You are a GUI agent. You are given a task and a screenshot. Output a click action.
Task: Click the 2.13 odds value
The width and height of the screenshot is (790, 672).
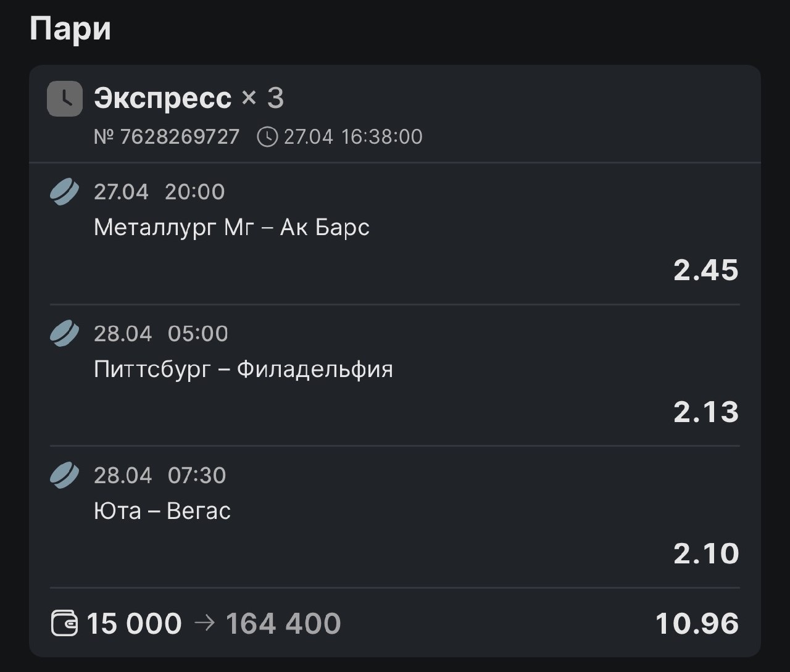(x=705, y=412)
